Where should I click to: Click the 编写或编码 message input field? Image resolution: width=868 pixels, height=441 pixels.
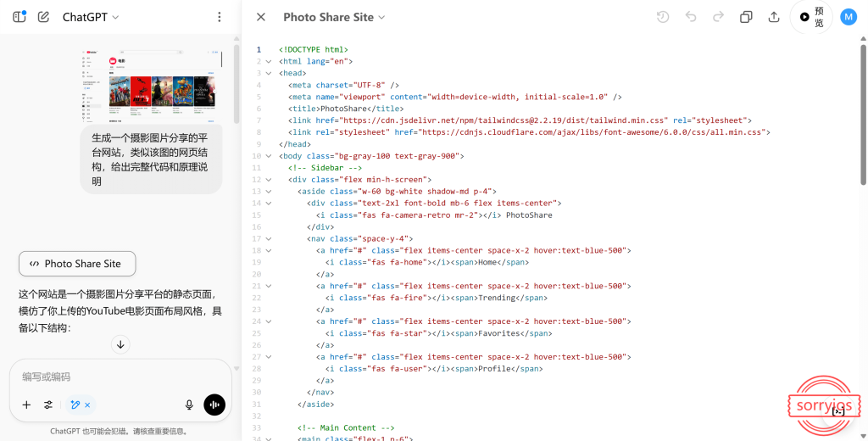[119, 377]
